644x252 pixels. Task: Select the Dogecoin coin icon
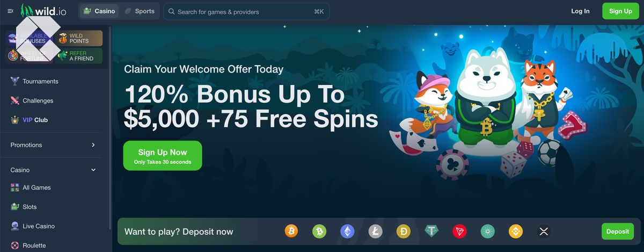(x=404, y=232)
